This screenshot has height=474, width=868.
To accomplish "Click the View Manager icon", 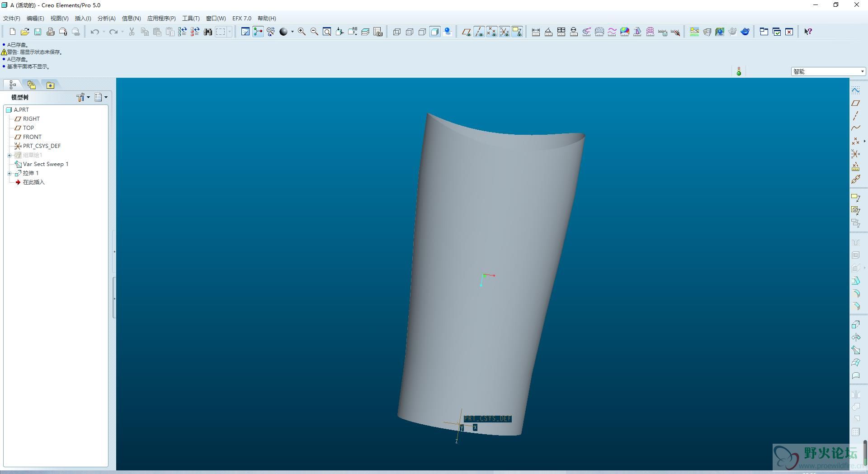I will pyautogui.click(x=378, y=32).
